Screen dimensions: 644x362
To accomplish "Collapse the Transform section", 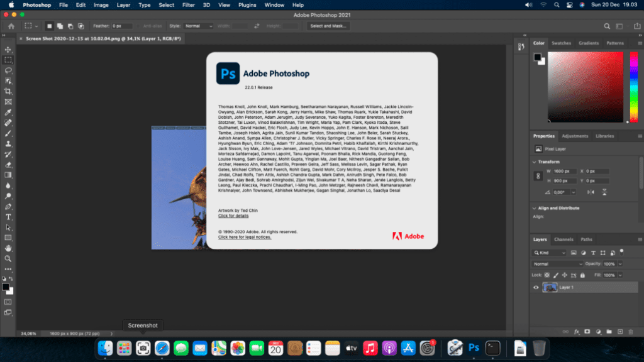I will [535, 162].
